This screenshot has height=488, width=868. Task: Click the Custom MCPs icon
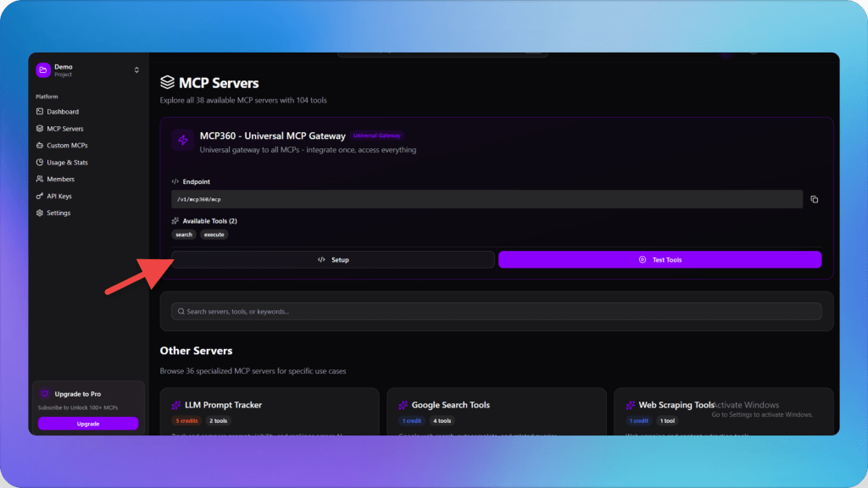tap(40, 146)
